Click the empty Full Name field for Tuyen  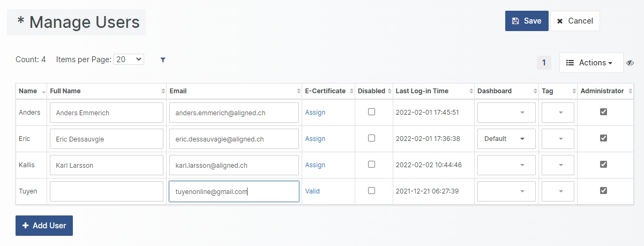(x=106, y=191)
